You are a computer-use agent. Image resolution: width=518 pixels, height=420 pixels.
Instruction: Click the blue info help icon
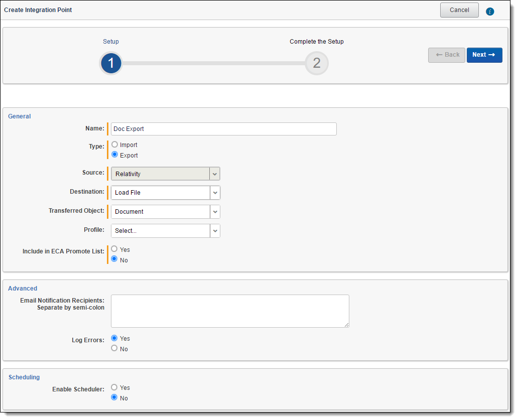coord(490,12)
